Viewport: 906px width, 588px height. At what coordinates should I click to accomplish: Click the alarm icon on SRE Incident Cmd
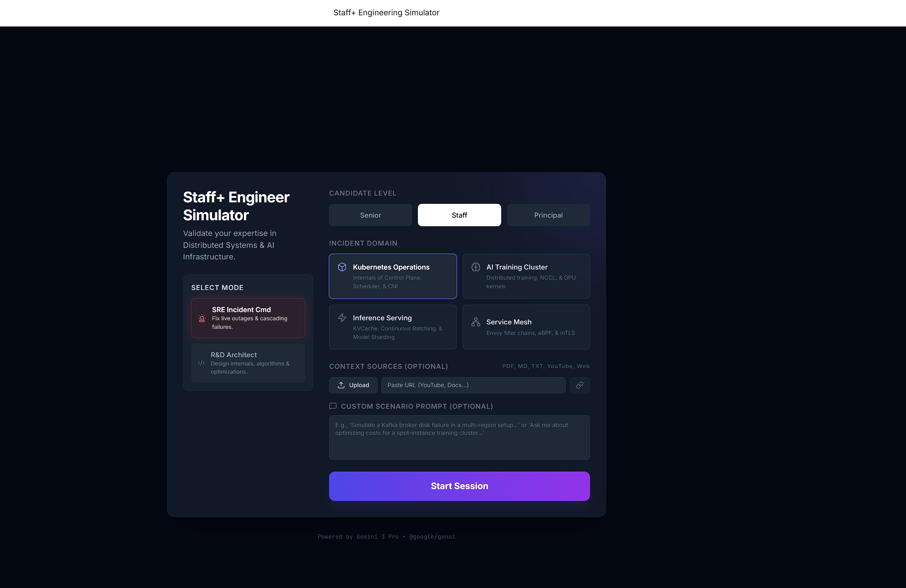pos(202,318)
